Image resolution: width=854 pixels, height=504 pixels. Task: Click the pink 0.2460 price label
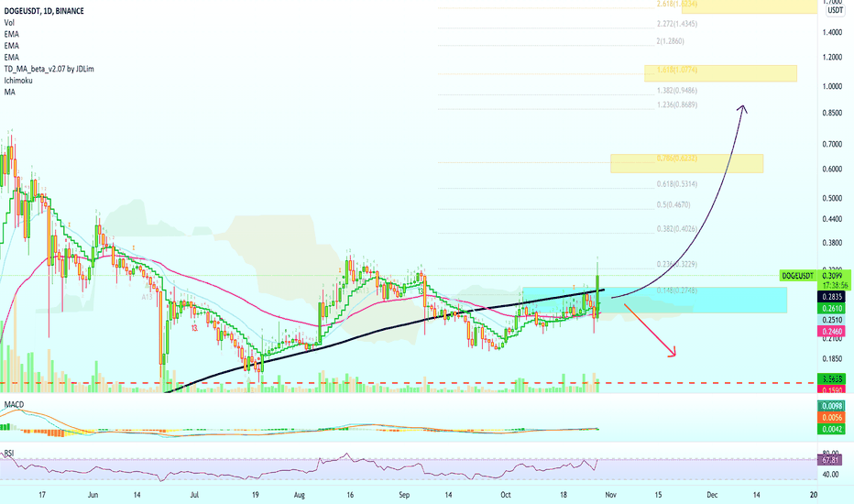click(x=832, y=332)
